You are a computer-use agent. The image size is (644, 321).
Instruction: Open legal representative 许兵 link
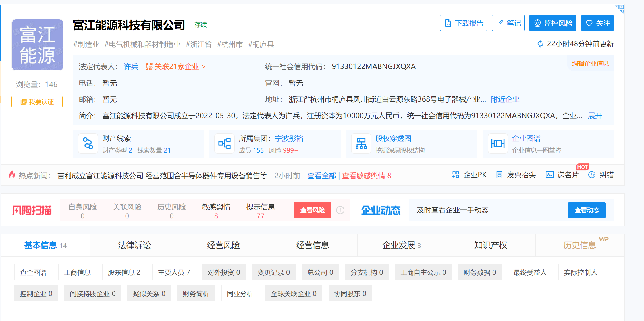(x=131, y=66)
